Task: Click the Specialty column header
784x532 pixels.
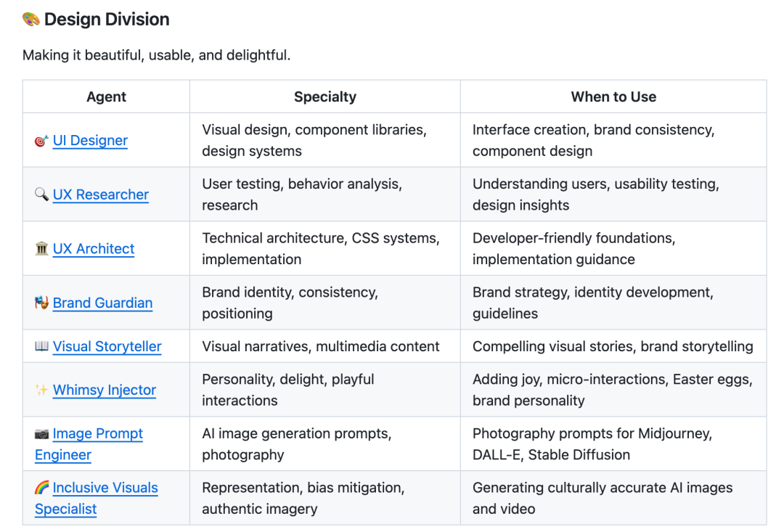Action: point(324,97)
